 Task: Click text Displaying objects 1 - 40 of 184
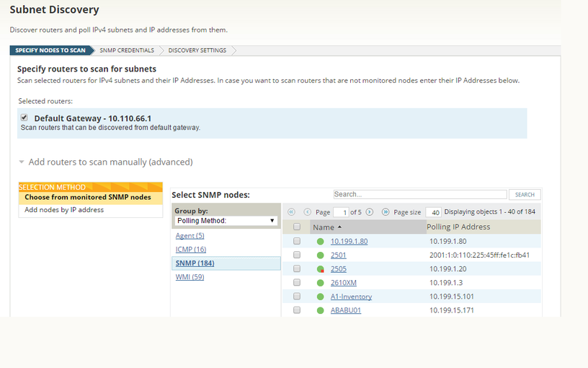pos(490,212)
